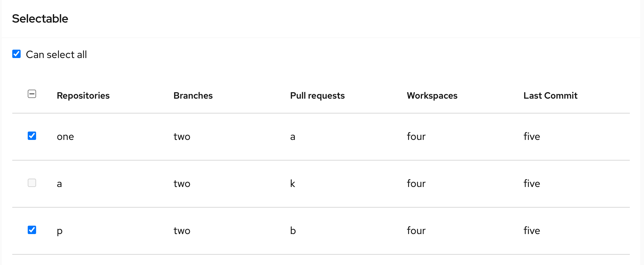644x265 pixels.
Task: Click pull requests cell a in first row
Action: 293,137
